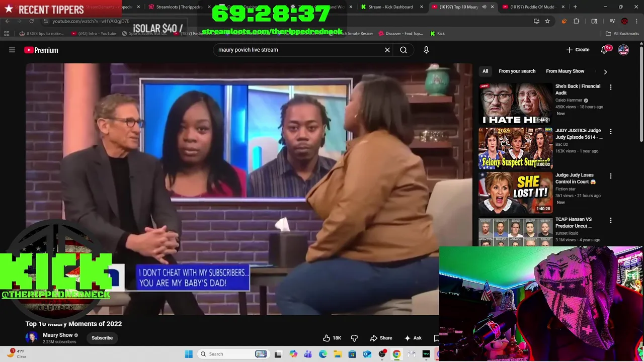Open YouTube notifications bell

coord(605,50)
